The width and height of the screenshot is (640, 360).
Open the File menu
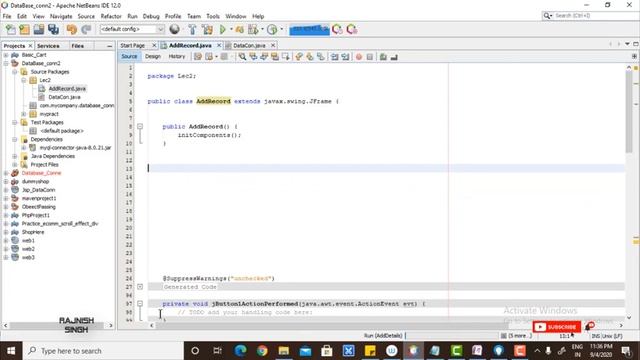pos(7,16)
